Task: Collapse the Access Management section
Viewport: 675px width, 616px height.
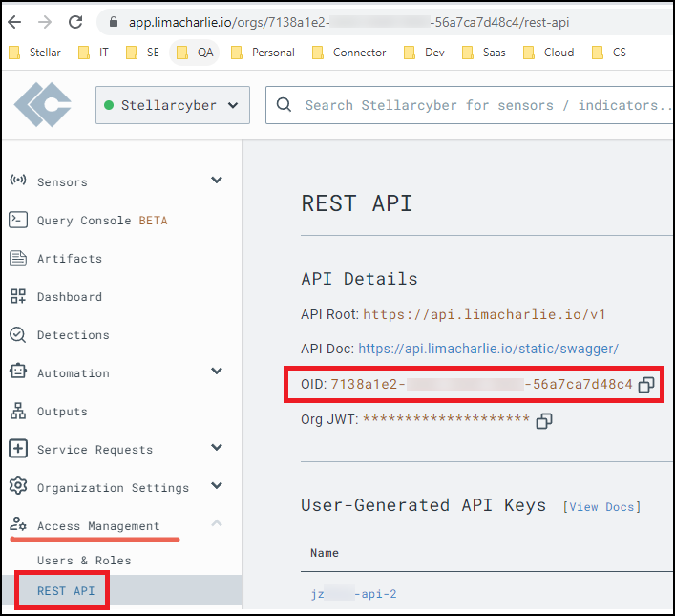Action: [217, 524]
